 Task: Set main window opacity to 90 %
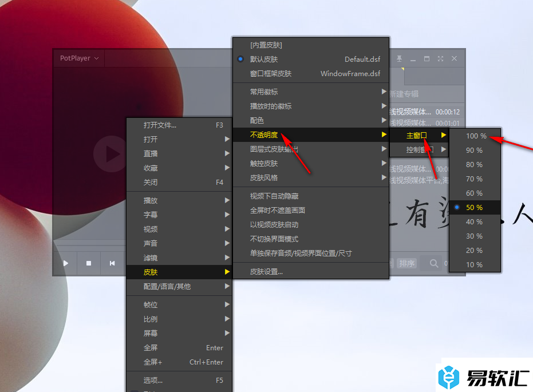[x=475, y=150]
